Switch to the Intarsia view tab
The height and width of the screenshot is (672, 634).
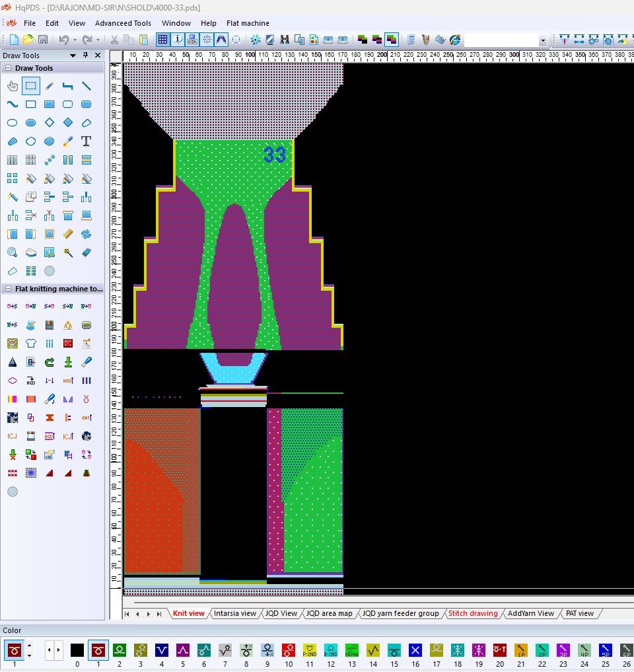[234, 614]
